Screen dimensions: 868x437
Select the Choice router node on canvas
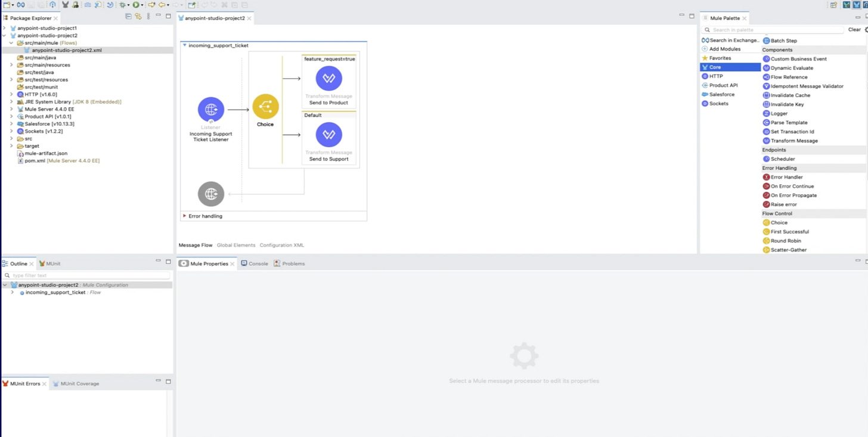(x=265, y=107)
